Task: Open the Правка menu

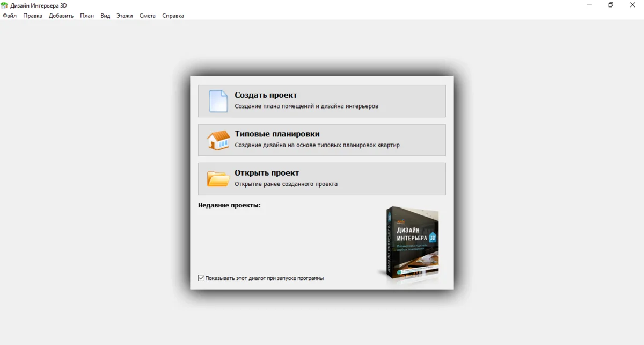Action: coord(33,16)
